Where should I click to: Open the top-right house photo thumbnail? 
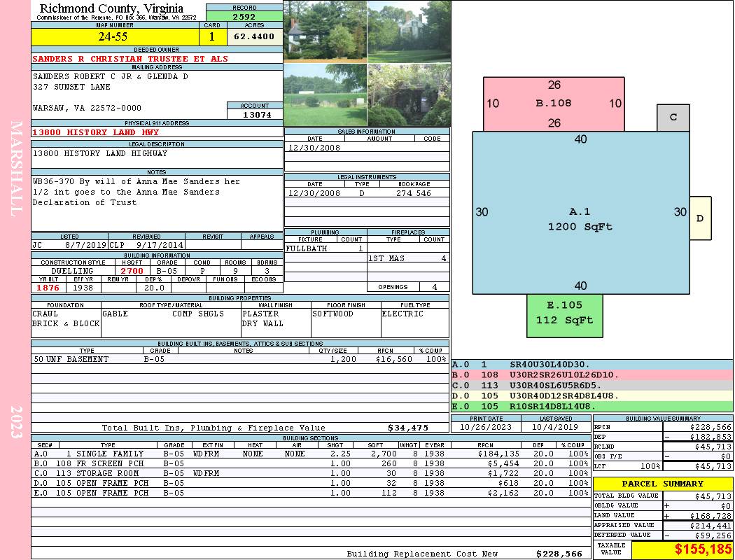pyautogui.click(x=409, y=31)
